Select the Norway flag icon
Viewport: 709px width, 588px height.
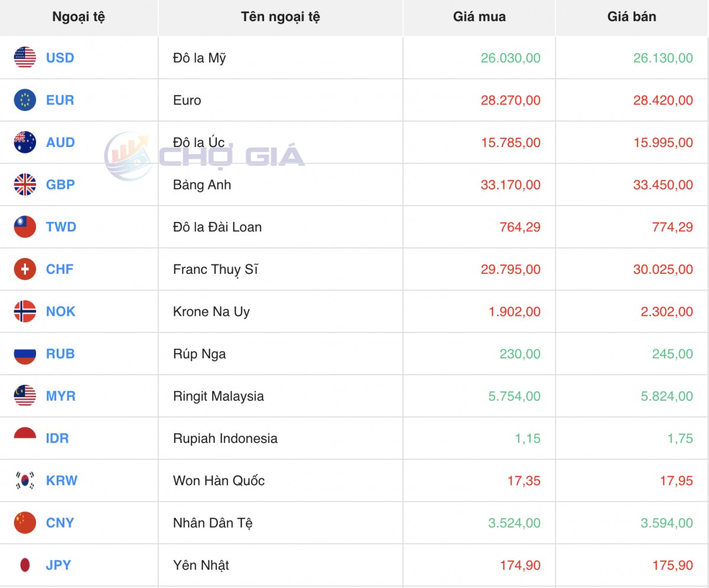(x=25, y=312)
